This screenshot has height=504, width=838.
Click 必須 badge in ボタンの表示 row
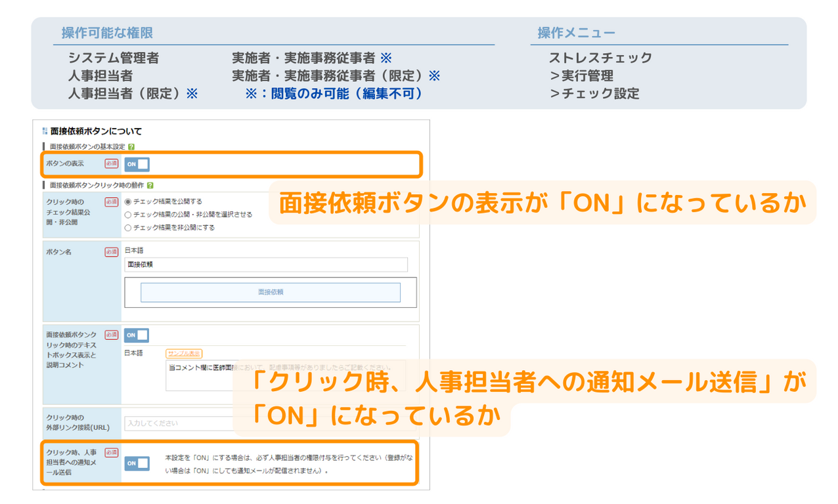tap(111, 163)
